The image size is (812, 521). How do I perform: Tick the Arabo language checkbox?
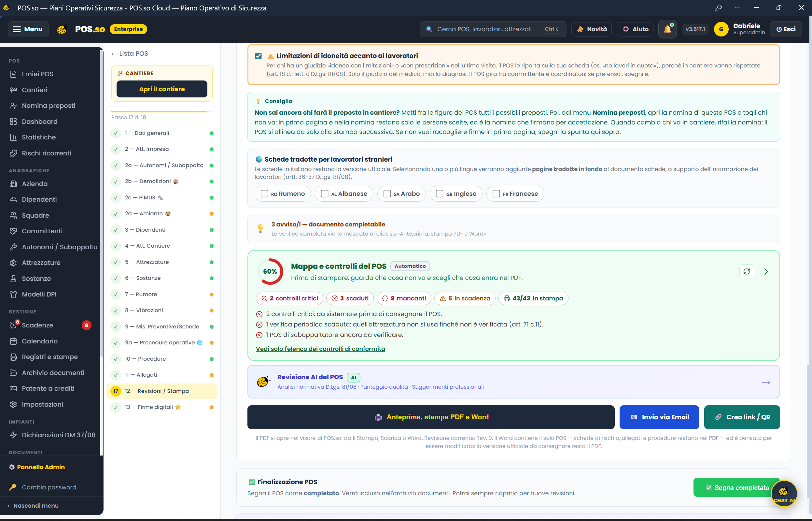(387, 194)
